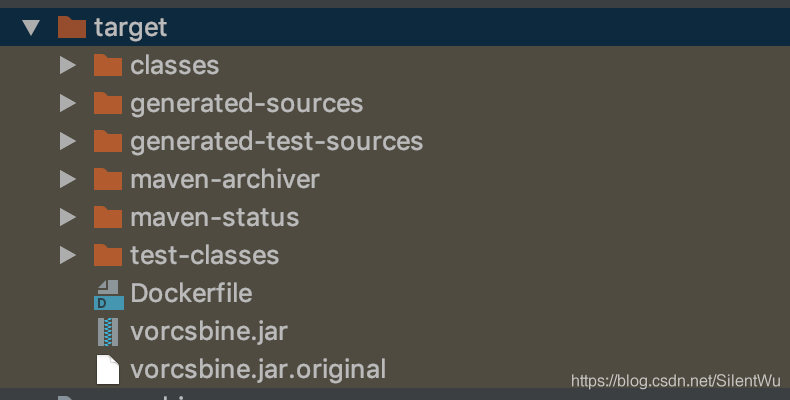
Task: Expand the test-classes folder arrow
Action: pos(67,256)
